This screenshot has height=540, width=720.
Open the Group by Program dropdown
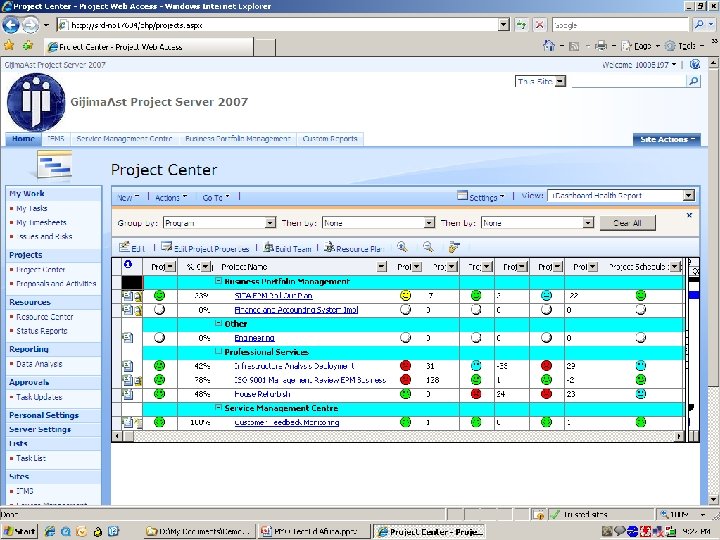[x=270, y=223]
